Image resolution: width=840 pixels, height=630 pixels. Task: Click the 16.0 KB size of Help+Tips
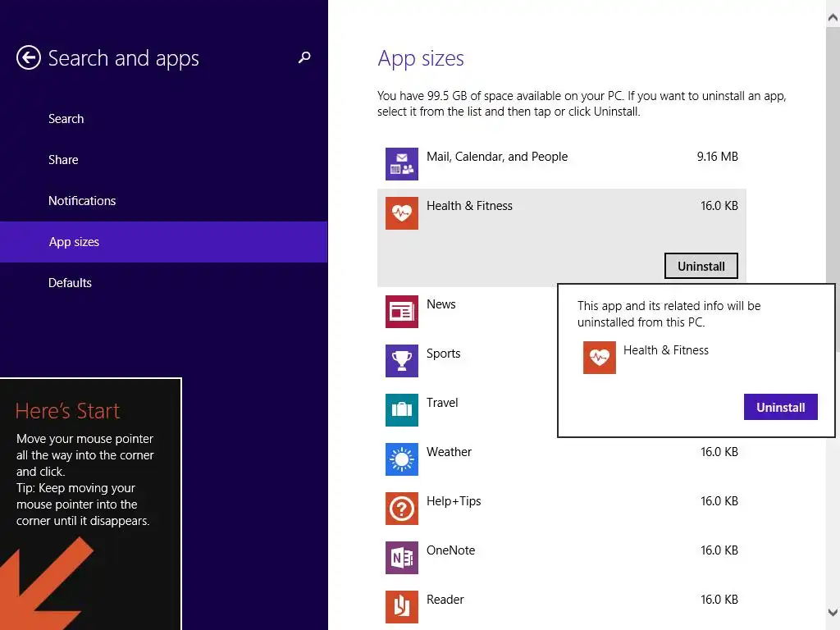pos(719,501)
